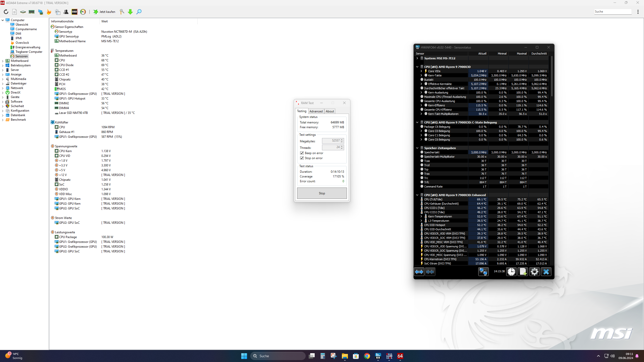Screen dimensions: 644x362
Task: Open the report document toolbar icon
Action: [15, 12]
